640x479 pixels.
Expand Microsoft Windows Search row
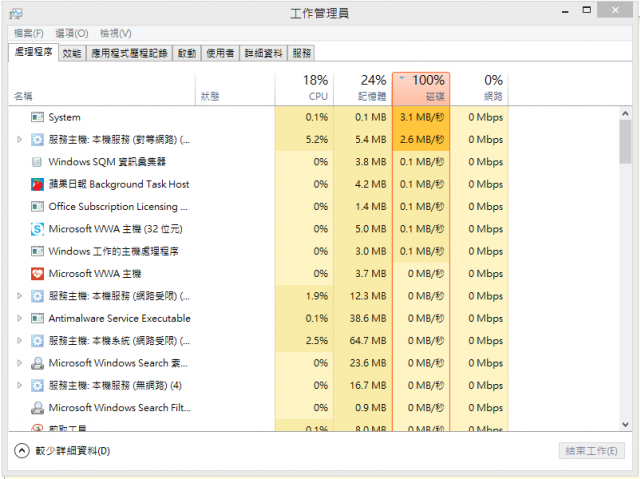point(19,363)
